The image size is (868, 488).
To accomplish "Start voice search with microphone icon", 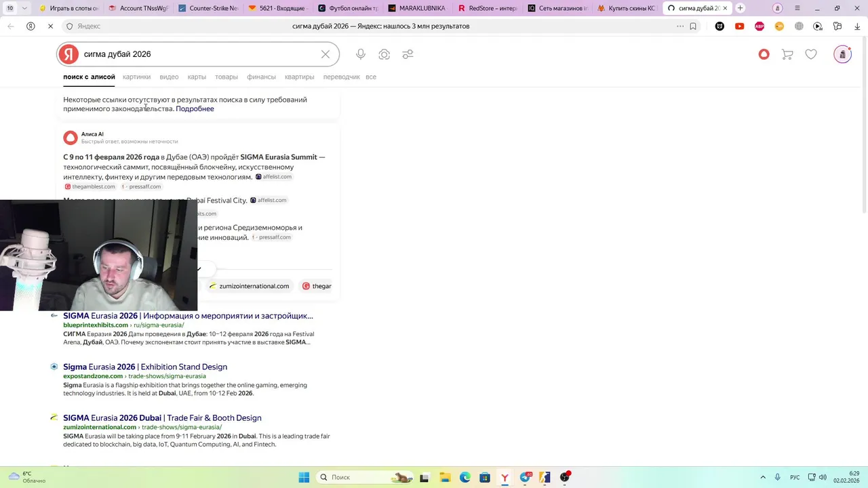I will [361, 54].
